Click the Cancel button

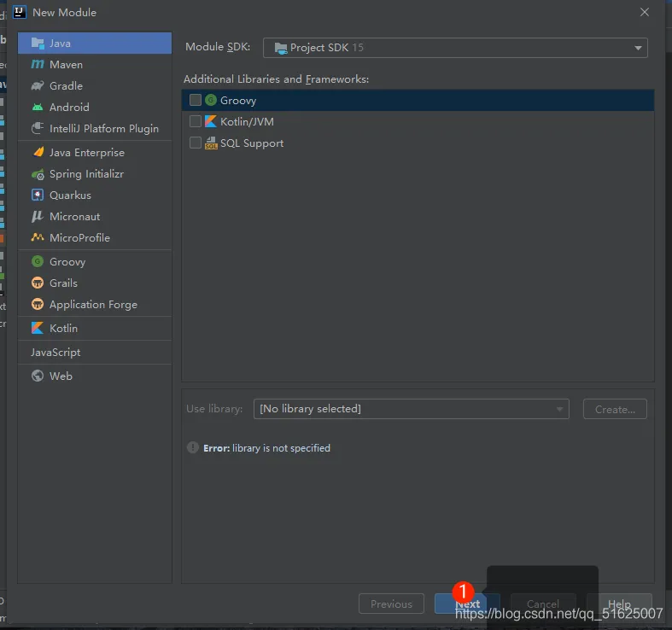coord(543,604)
